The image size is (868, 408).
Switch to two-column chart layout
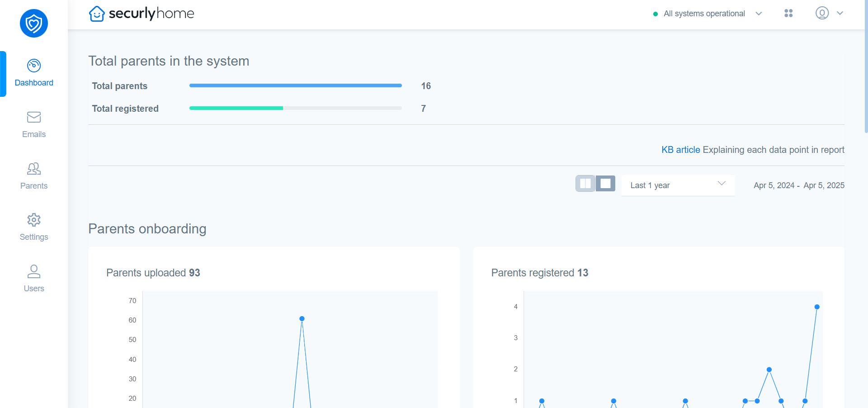pyautogui.click(x=585, y=184)
